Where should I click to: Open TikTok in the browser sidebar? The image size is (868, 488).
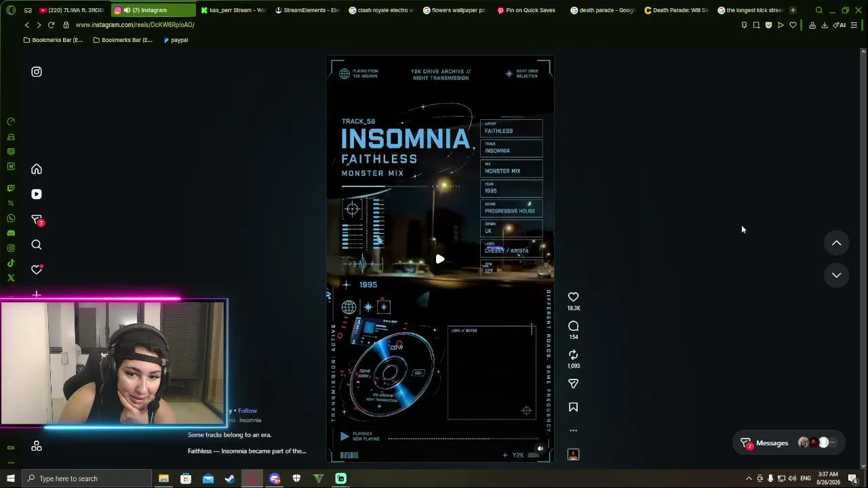point(11,263)
